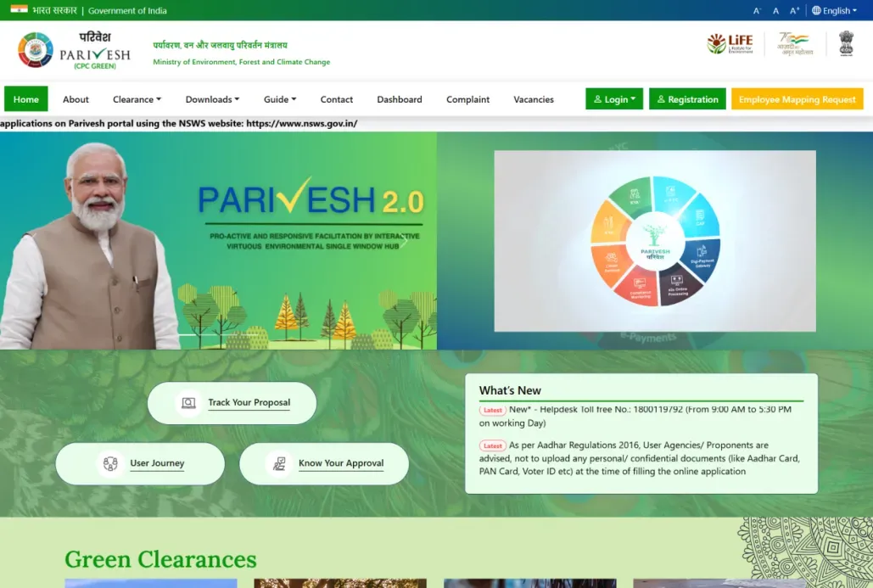Click the Know Your Approval button
This screenshot has height=588, width=873.
click(324, 463)
